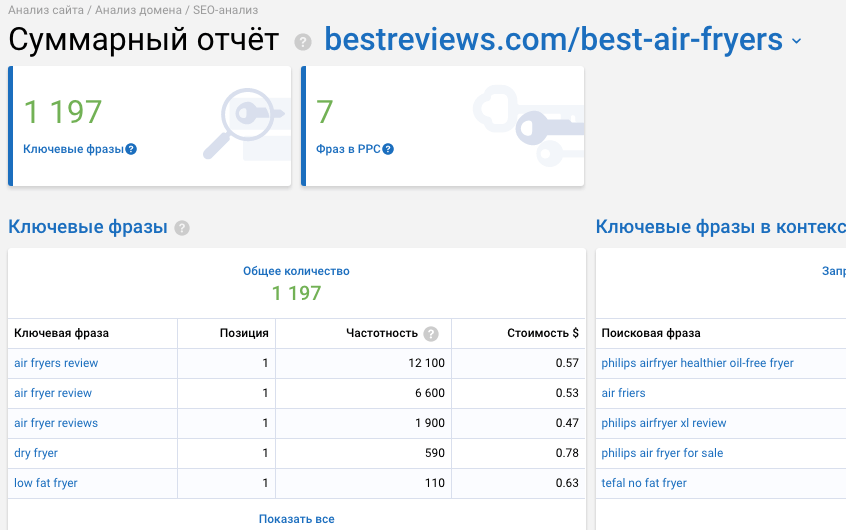Open phrase tefal no fat fryer
Image resolution: width=846 pixels, height=530 pixels.
[644, 483]
